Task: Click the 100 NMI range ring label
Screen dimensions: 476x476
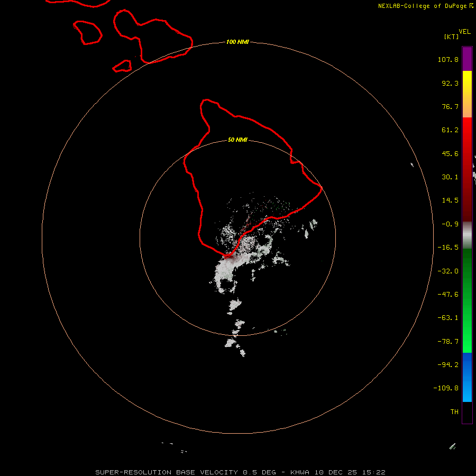Action: [x=237, y=42]
